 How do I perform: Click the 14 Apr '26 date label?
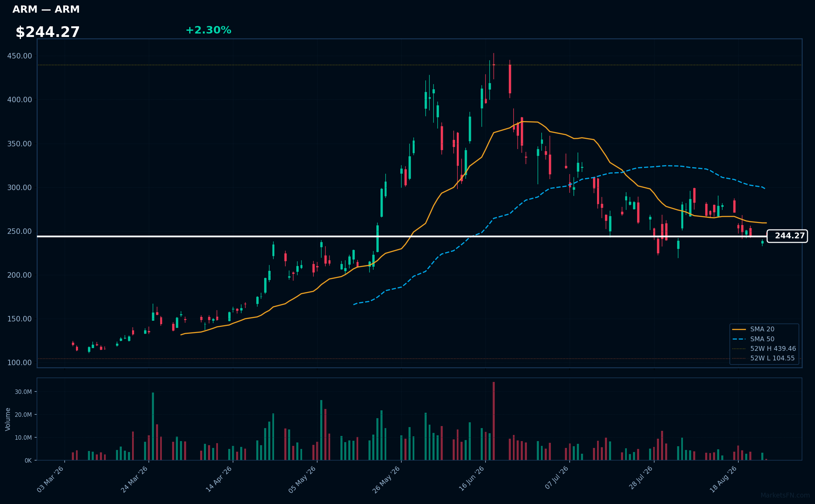tap(219, 479)
